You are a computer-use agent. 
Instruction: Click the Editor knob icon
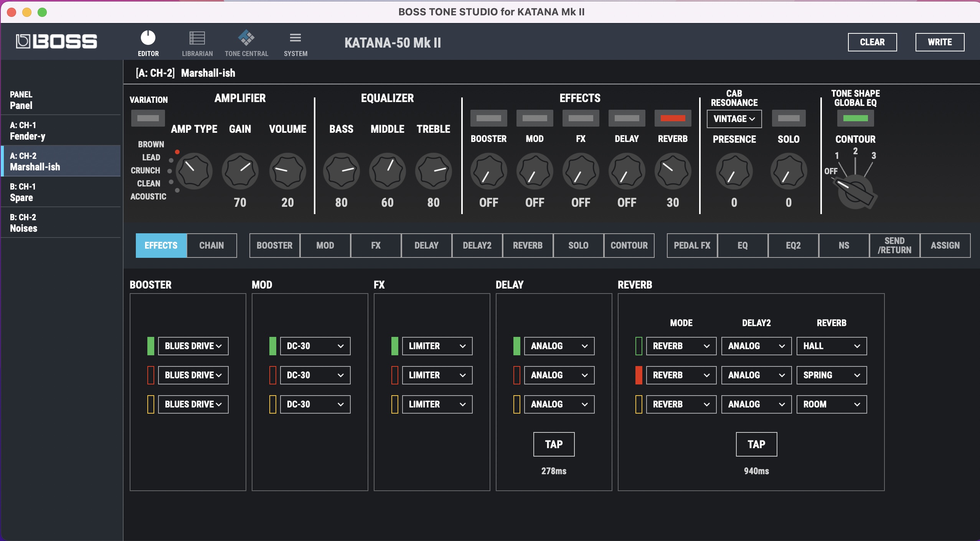tap(148, 38)
